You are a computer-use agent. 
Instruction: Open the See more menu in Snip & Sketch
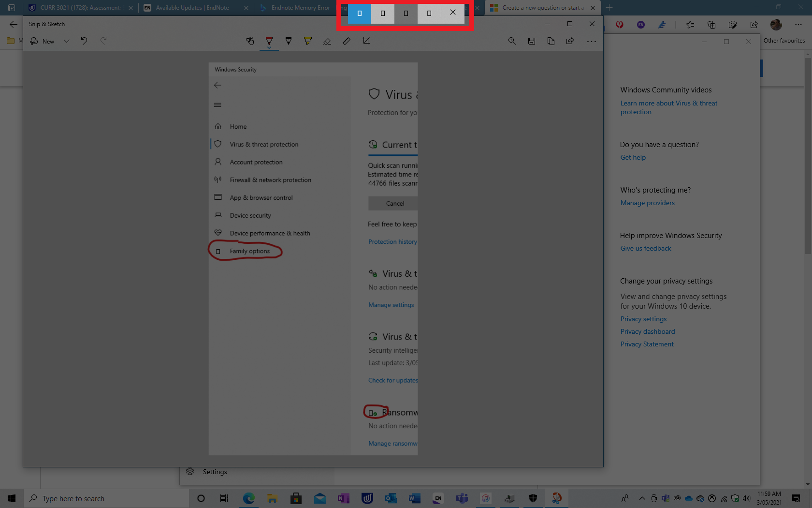point(592,41)
